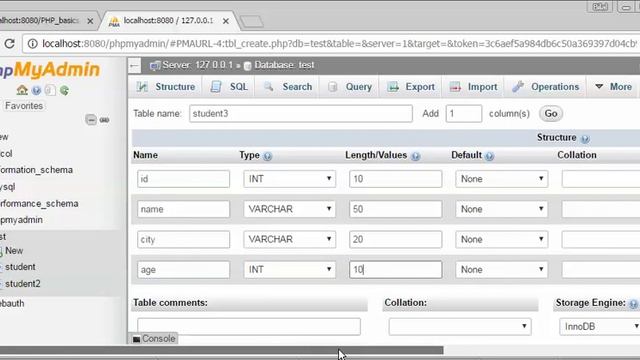640x360 pixels.
Task: Click the link navigation chain icon
Action: pyautogui.click(x=104, y=120)
